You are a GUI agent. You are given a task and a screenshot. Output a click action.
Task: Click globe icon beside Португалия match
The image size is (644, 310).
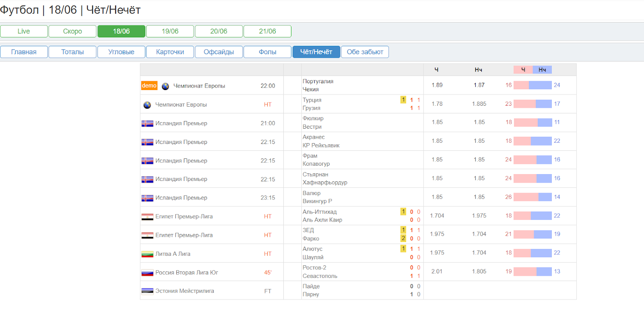(x=165, y=86)
